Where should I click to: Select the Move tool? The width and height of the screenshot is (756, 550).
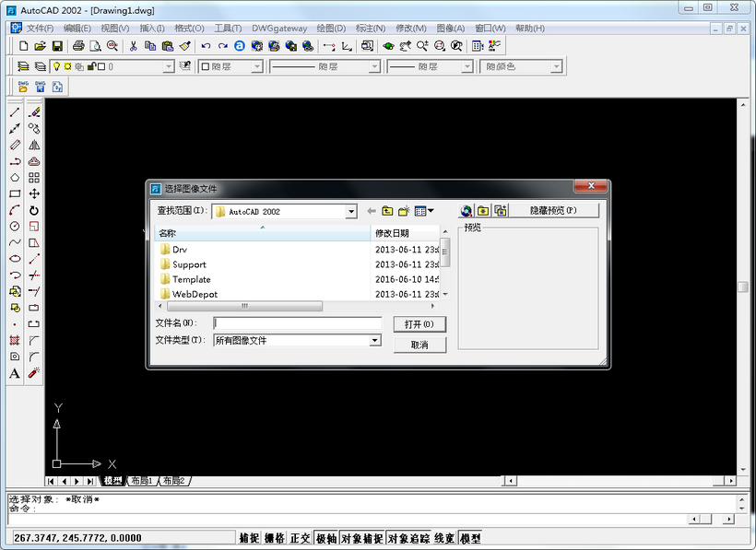(x=34, y=193)
